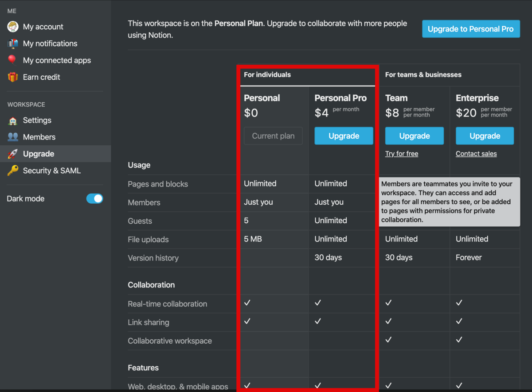
Task: Click the Features section heading
Action: [x=143, y=368]
